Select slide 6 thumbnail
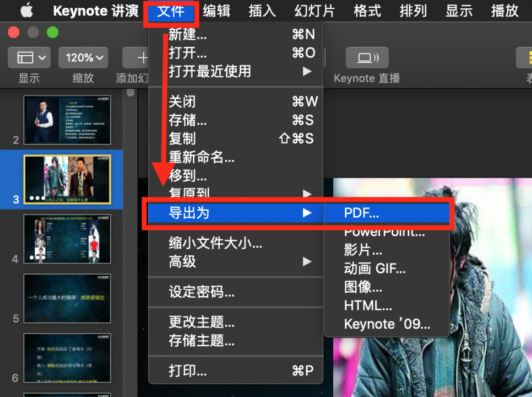Screen dimensions: 532x397 click(67, 358)
